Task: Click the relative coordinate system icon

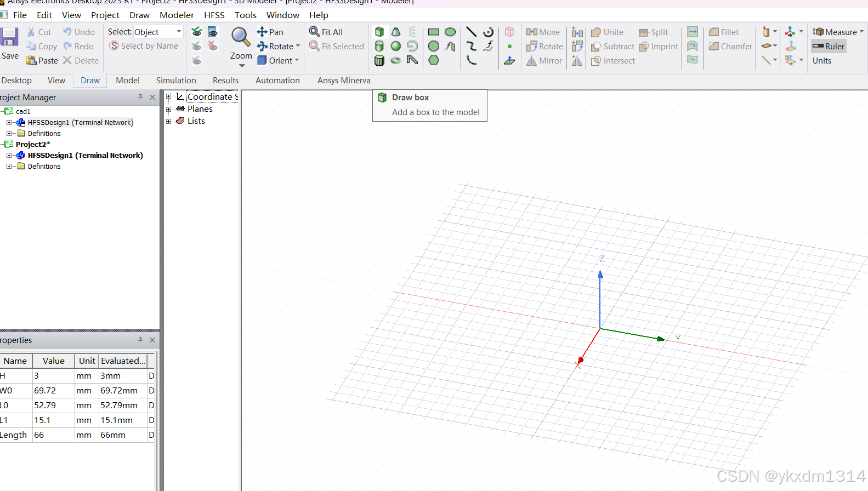Action: (x=790, y=32)
